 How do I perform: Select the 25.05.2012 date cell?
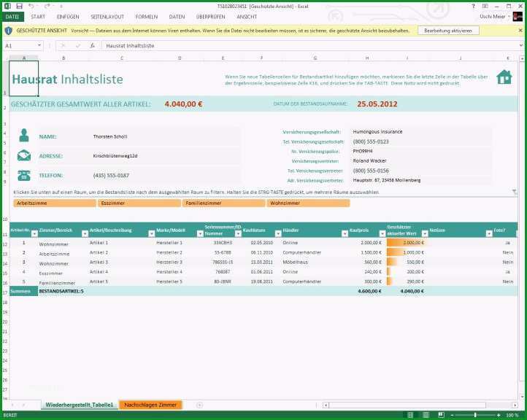pyautogui.click(x=377, y=104)
